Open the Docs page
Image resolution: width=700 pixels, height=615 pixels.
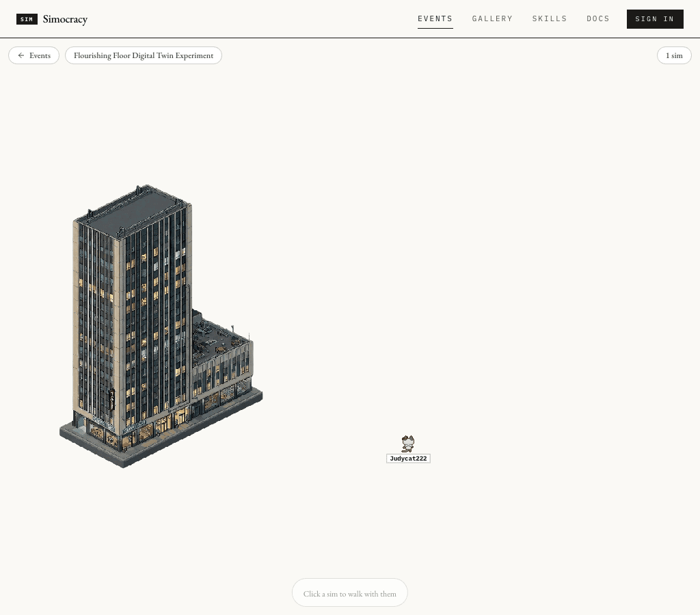coord(597,18)
